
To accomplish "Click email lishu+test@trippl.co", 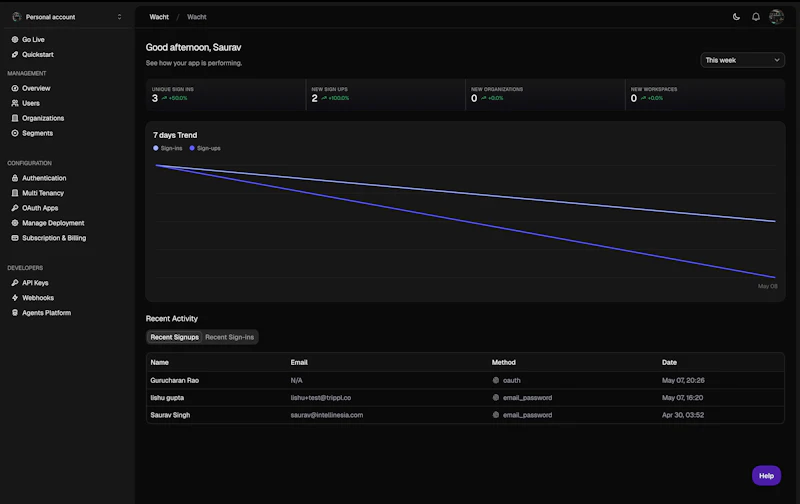I will point(321,398).
